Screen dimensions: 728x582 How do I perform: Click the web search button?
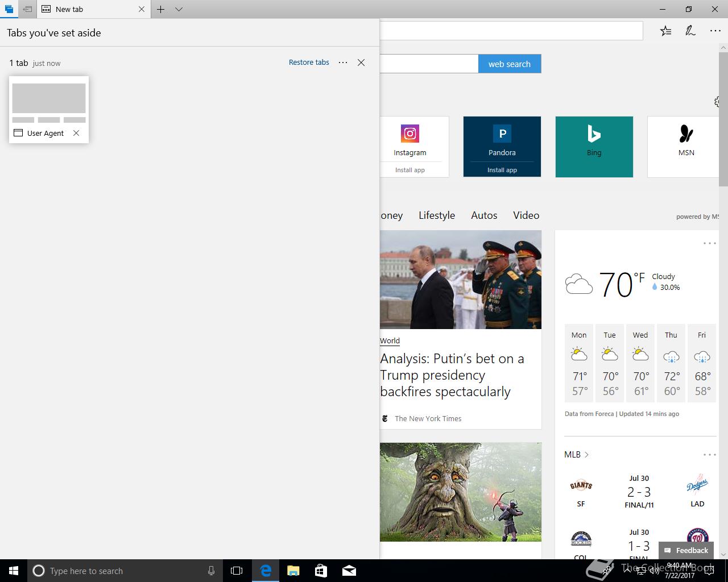click(x=510, y=64)
